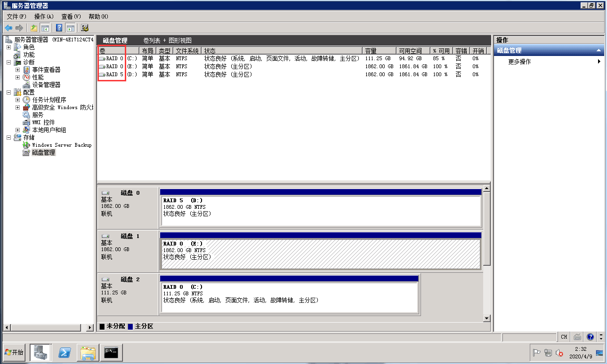
Task: Launch Windows PowerShell from taskbar
Action: (x=65, y=352)
